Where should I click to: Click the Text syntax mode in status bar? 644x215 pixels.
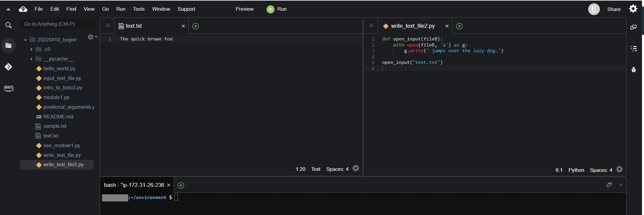point(316,169)
